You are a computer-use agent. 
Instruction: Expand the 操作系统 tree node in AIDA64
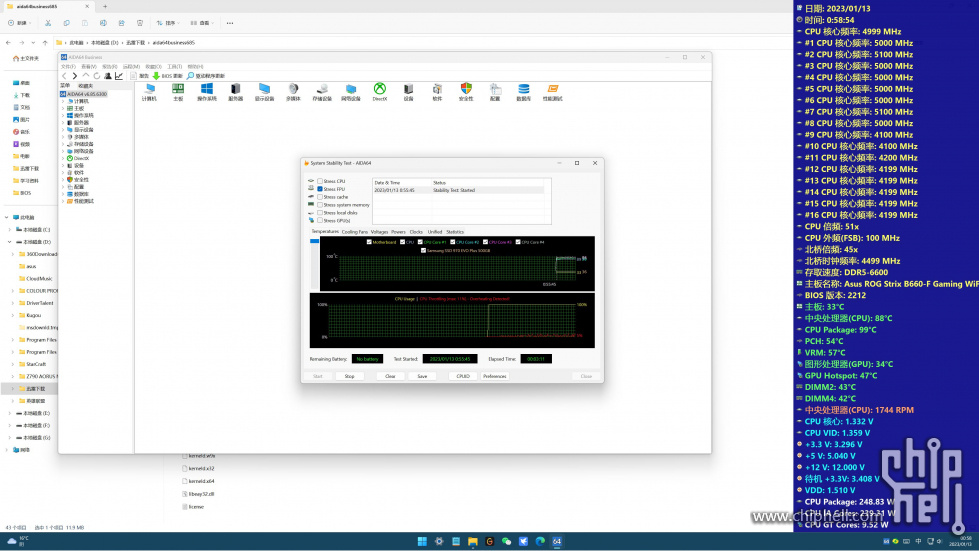click(63, 115)
